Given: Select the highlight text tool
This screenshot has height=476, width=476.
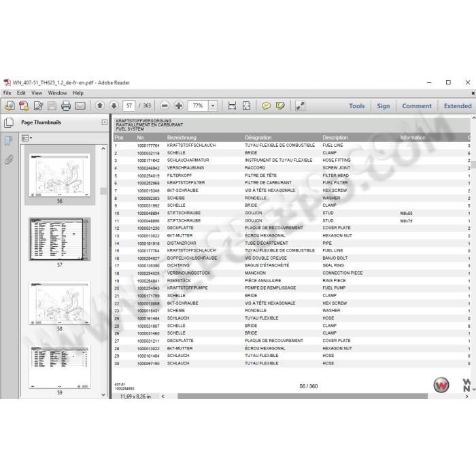Looking at the screenshot, I should pos(280,105).
